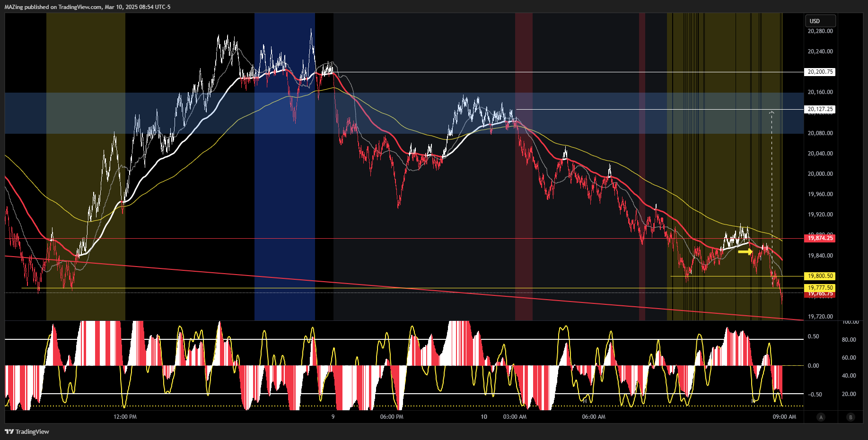
Task: Click the 20,127.25 price label
Action: [x=820, y=109]
